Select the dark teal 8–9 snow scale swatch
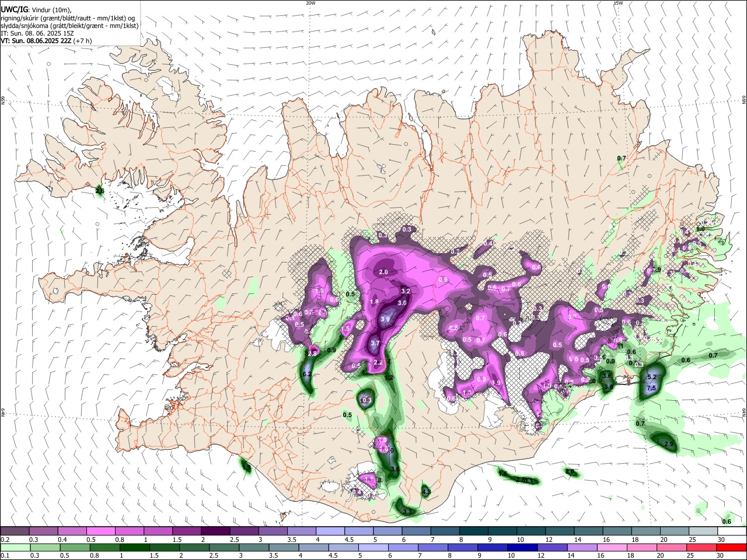This screenshot has height=560, width=747. click(x=474, y=531)
